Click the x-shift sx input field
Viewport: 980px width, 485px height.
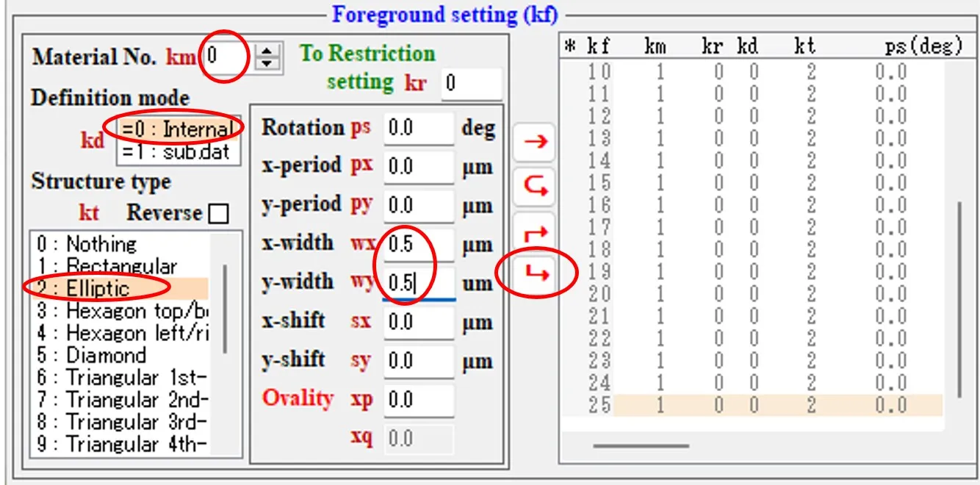pyautogui.click(x=419, y=322)
